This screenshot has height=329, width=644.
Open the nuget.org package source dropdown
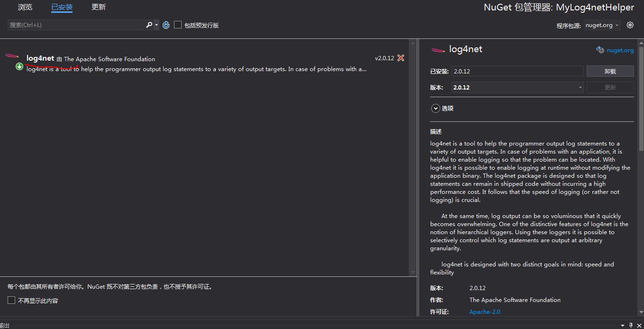(601, 25)
